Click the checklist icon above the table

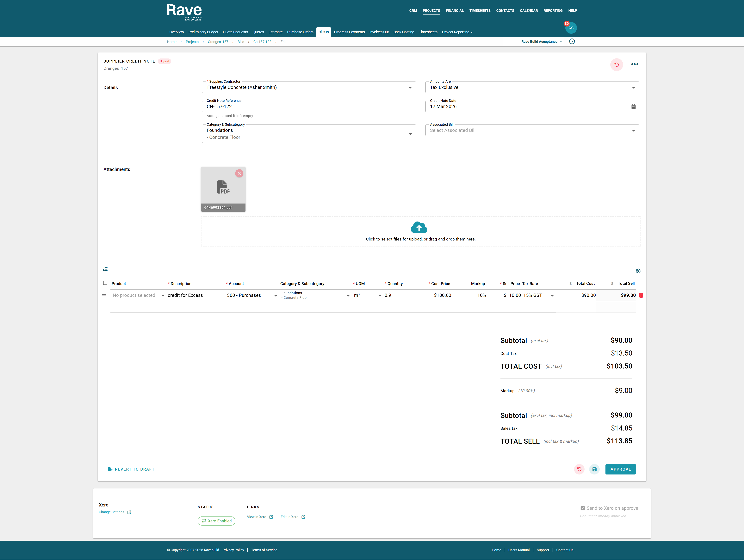tap(105, 269)
